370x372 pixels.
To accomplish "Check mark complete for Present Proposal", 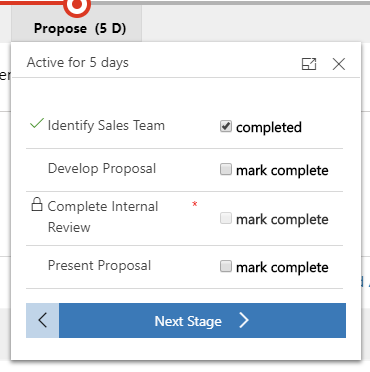I will [226, 266].
